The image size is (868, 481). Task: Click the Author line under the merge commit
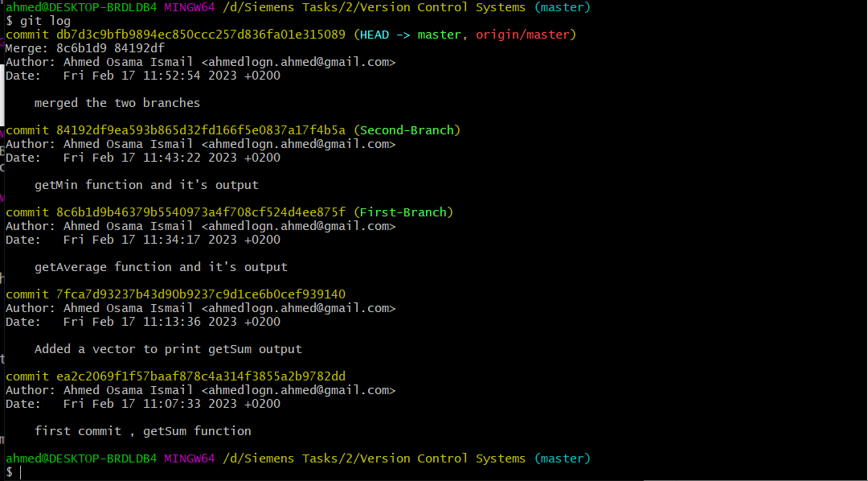click(x=201, y=62)
